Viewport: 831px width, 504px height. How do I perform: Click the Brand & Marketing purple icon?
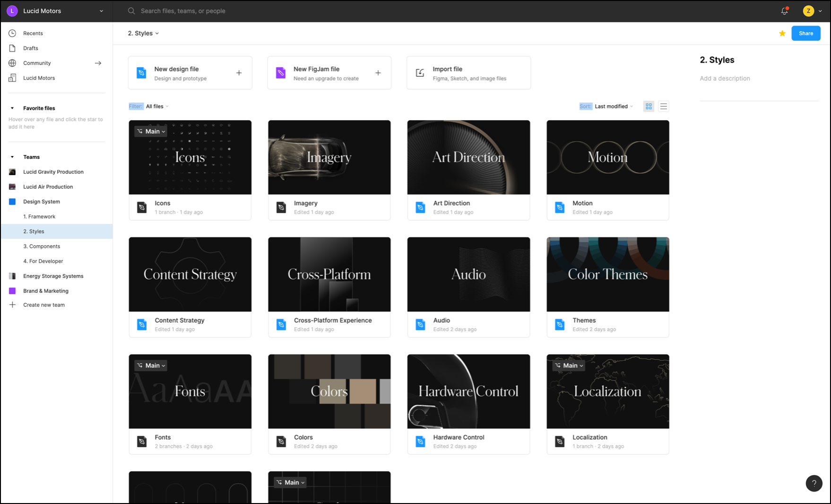click(x=12, y=291)
